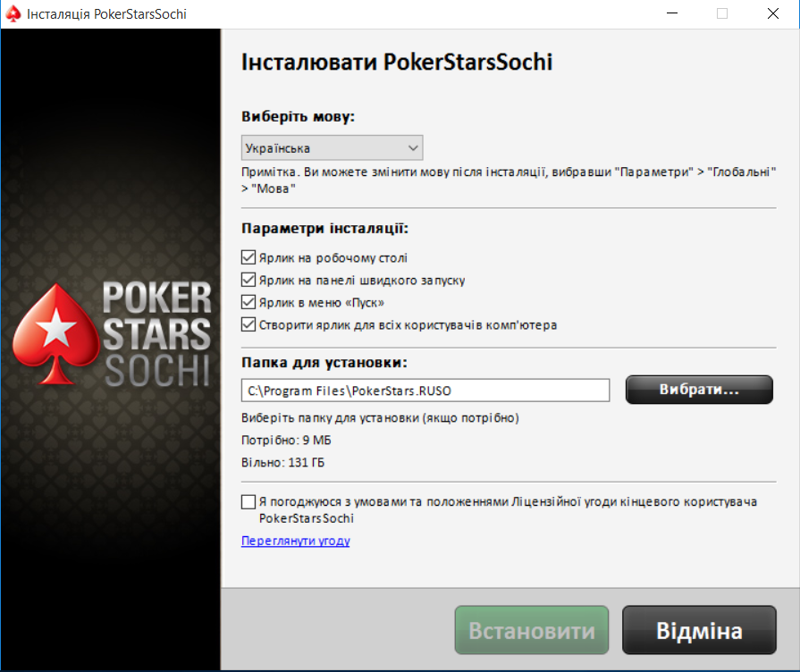This screenshot has height=672, width=800.
Task: Close the installer window
Action: (773, 13)
